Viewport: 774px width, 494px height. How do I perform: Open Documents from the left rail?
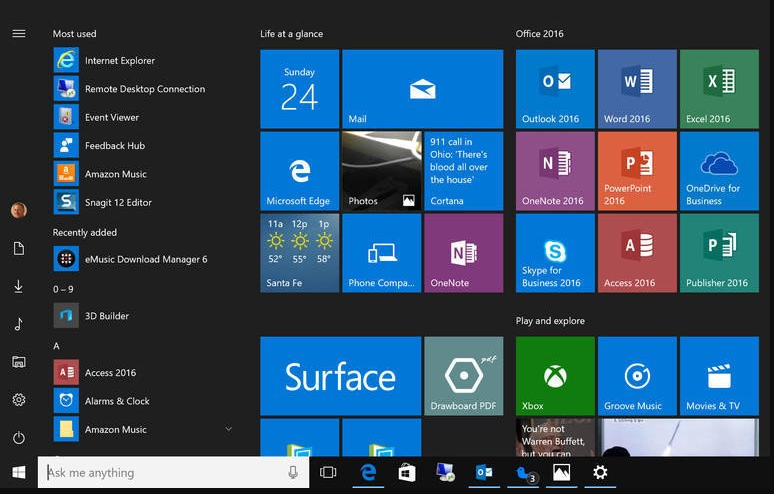pyautogui.click(x=19, y=248)
